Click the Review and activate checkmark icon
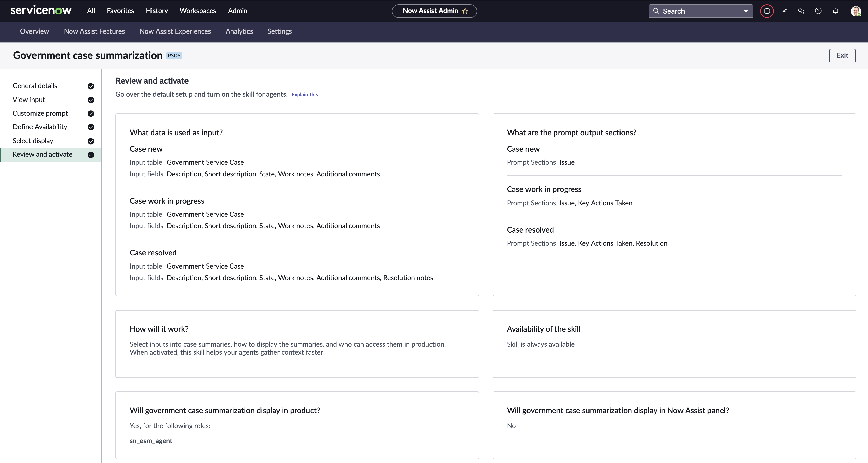Image resolution: width=868 pixels, height=463 pixels. point(91,155)
